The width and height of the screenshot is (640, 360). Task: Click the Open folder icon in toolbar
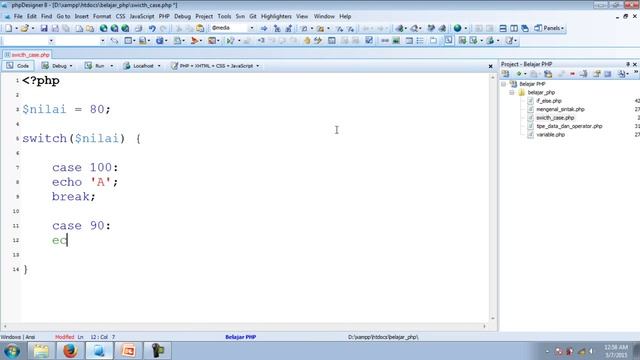(x=24, y=28)
